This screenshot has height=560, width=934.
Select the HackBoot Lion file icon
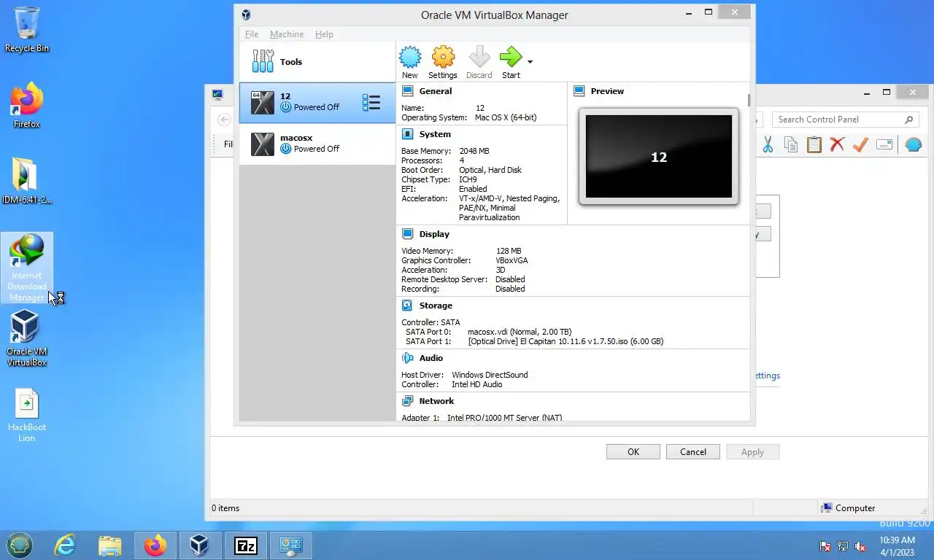pyautogui.click(x=27, y=415)
